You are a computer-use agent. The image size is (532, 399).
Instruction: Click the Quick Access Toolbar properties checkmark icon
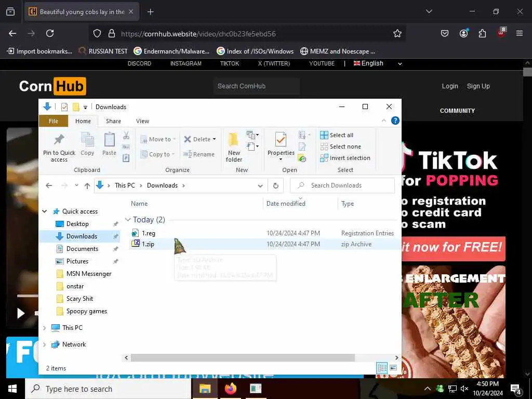(64, 107)
